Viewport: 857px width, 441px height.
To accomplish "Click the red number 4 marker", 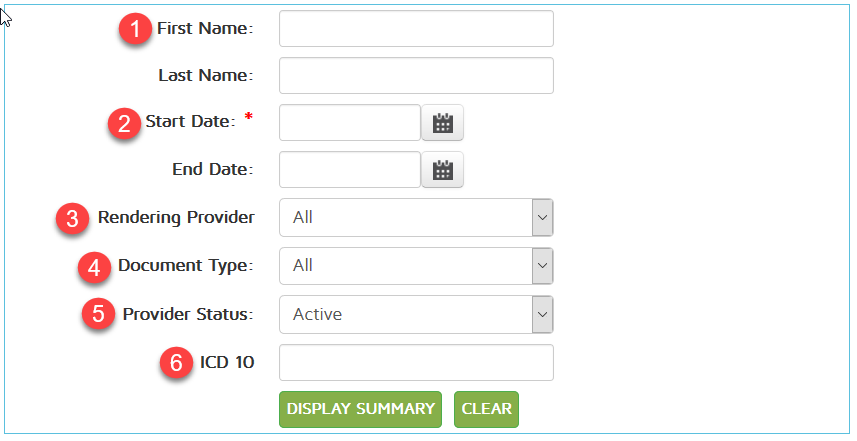I will pyautogui.click(x=95, y=266).
